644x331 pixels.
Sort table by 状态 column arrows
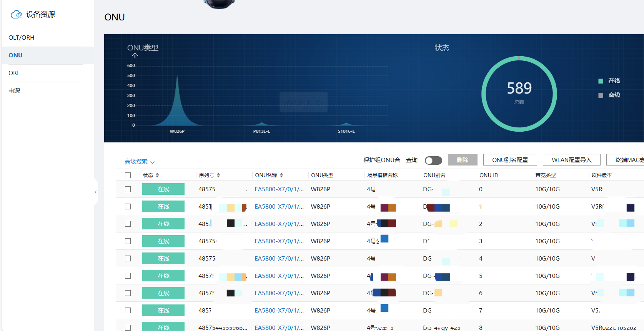coord(157,175)
